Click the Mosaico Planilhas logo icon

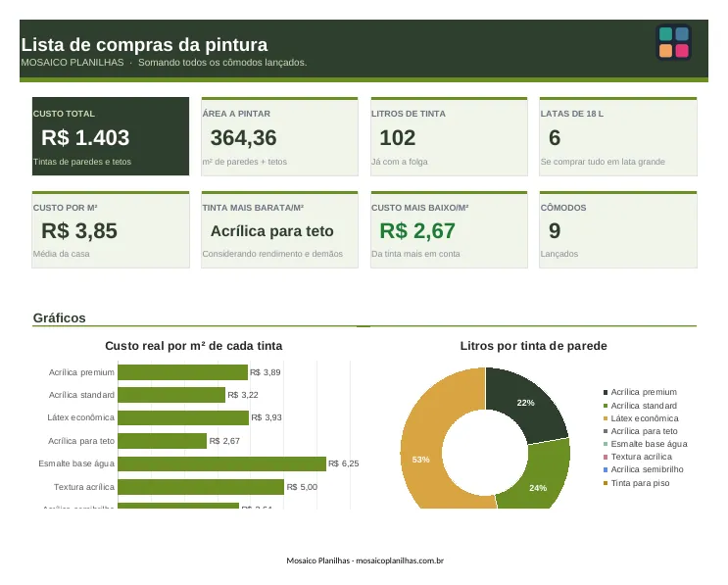[674, 42]
